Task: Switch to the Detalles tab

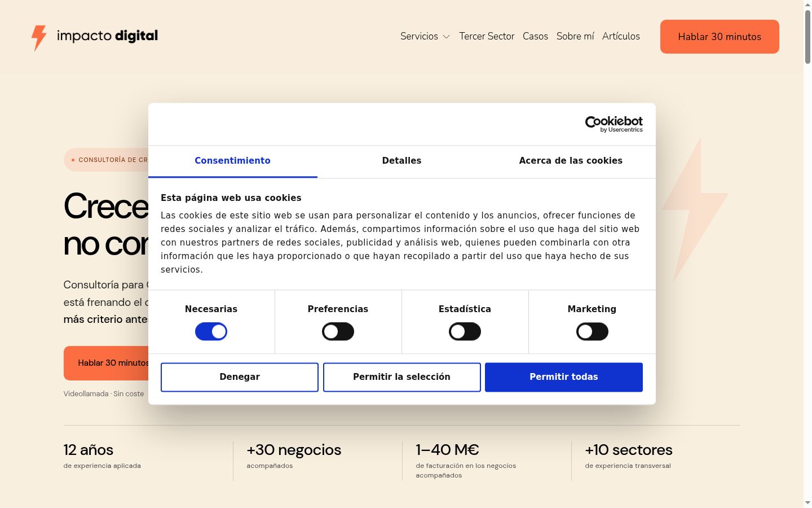Action: click(401, 161)
